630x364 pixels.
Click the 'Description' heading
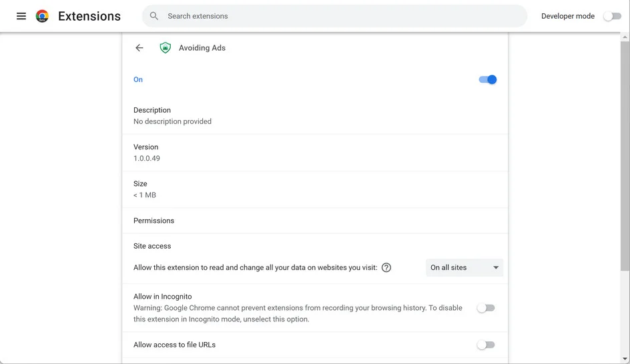(152, 110)
